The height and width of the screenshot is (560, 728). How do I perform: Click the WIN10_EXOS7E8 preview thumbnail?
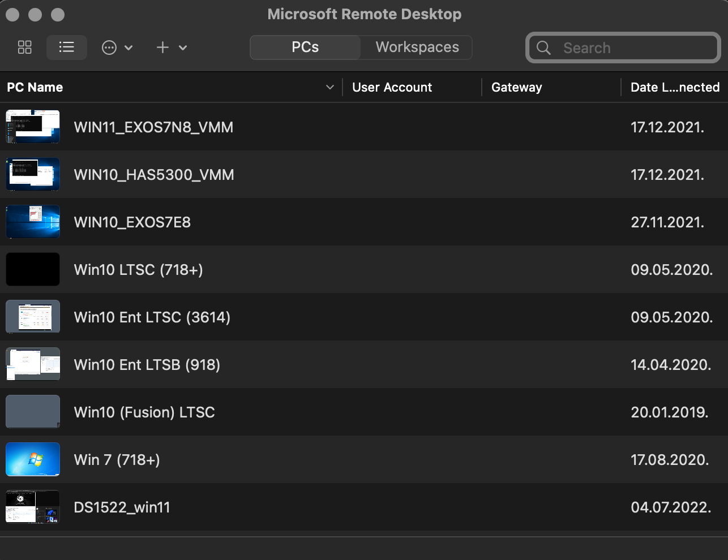(32, 222)
